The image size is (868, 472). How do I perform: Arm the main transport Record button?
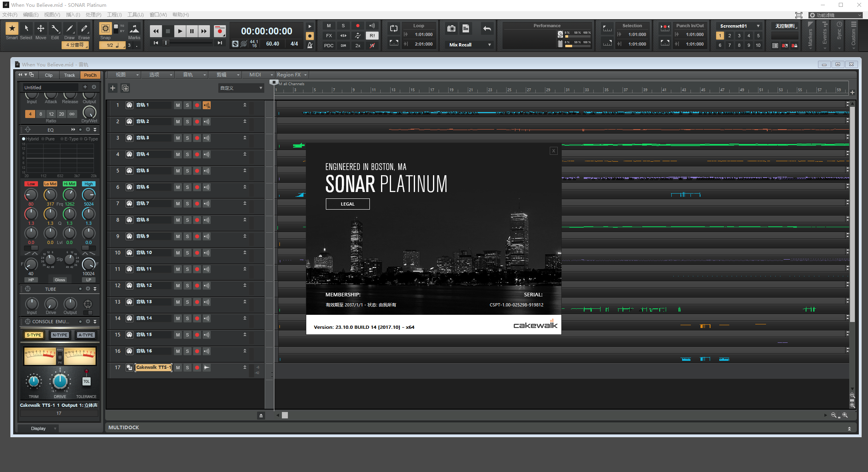[x=219, y=31]
